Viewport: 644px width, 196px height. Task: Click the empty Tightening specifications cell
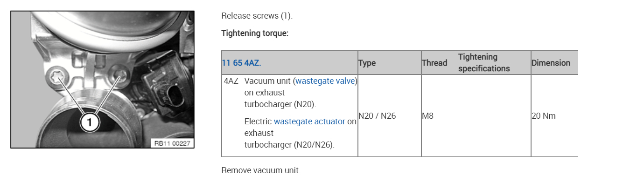494,116
